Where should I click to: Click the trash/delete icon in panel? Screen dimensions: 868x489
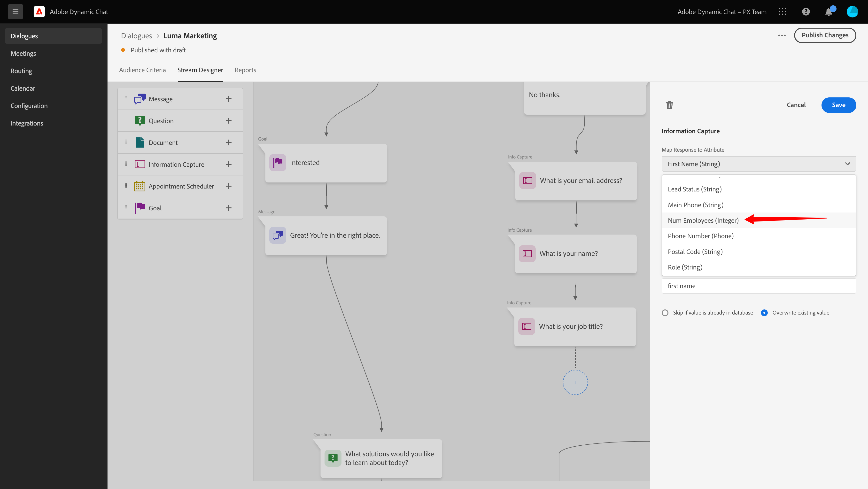pos(669,105)
